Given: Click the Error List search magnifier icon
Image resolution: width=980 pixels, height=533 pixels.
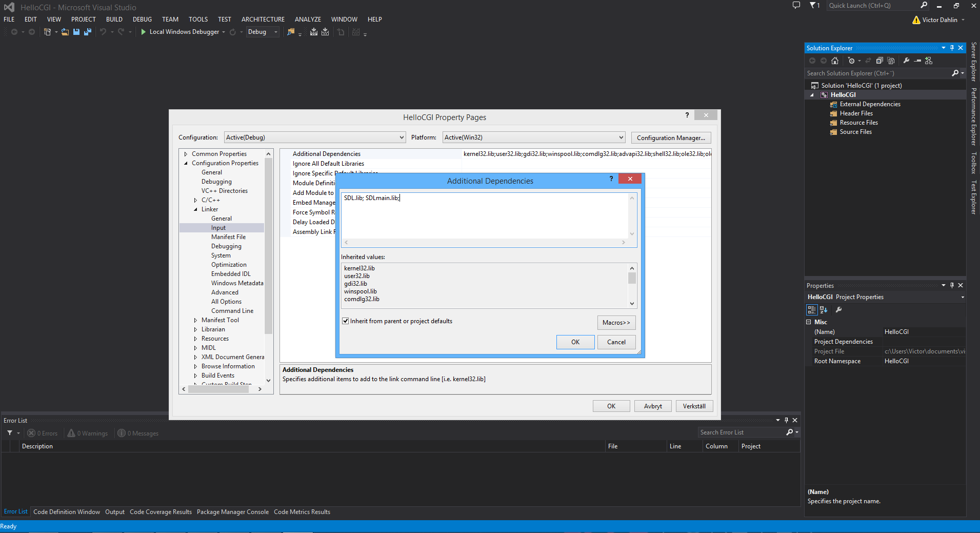Looking at the screenshot, I should click(790, 432).
